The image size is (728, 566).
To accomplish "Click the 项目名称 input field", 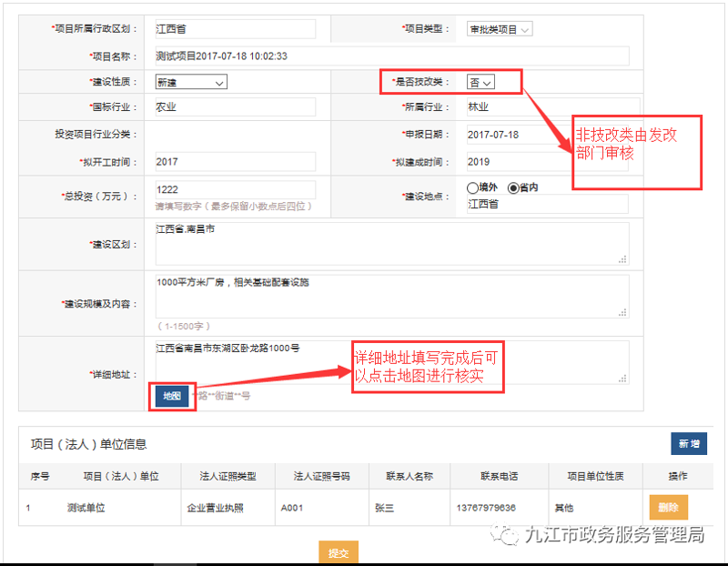I will 392,56.
